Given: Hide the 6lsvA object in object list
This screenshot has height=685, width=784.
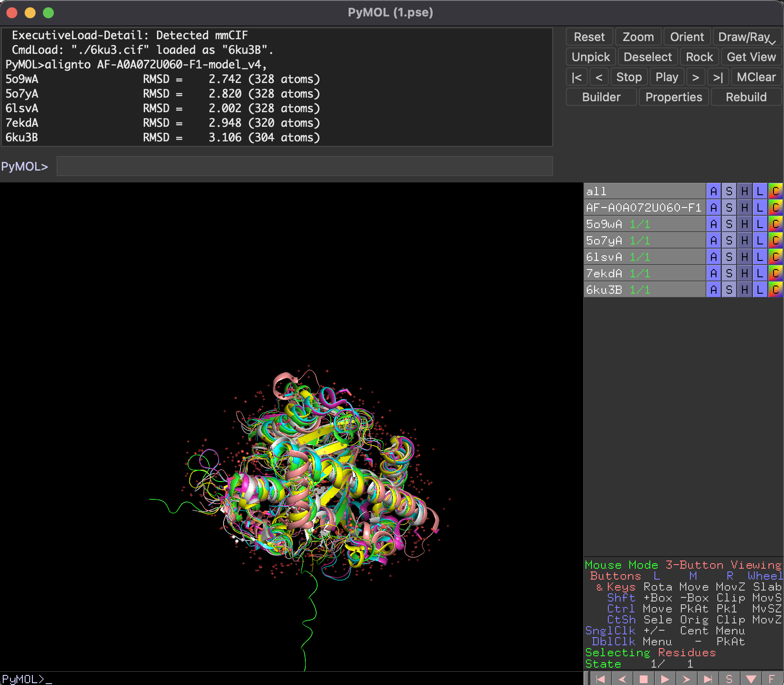Looking at the screenshot, I should point(604,257).
